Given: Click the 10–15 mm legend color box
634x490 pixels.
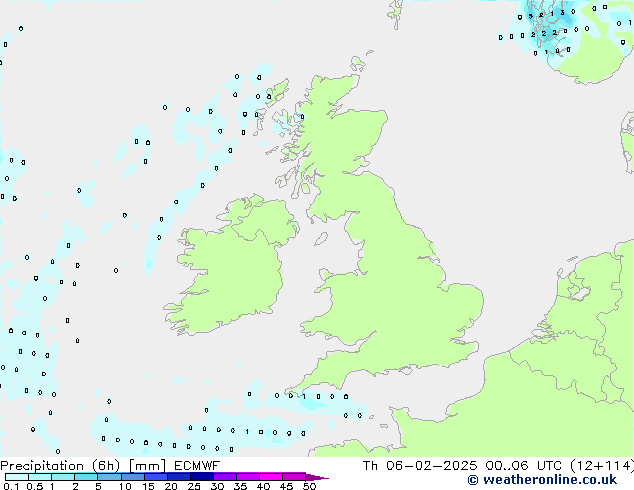Looking at the screenshot, I should click(133, 477).
